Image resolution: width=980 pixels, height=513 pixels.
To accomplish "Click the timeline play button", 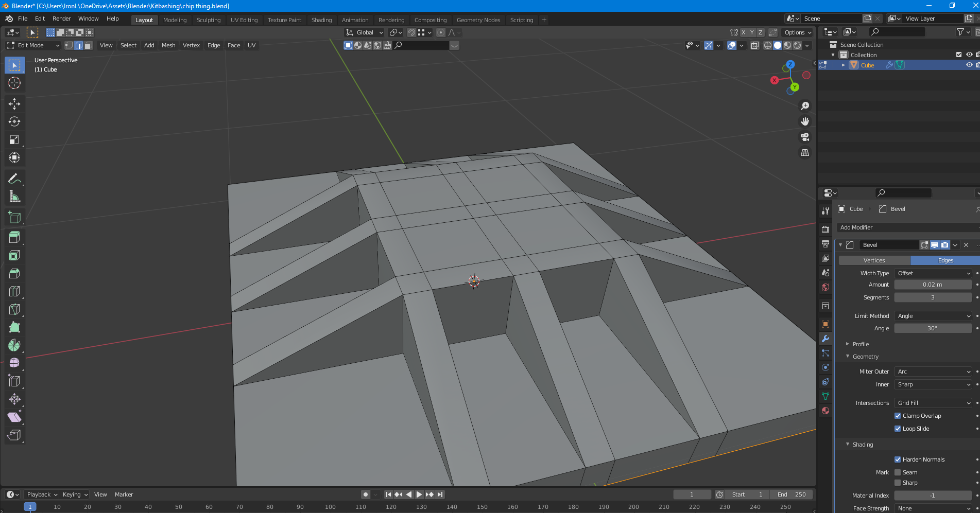I will [x=419, y=494].
